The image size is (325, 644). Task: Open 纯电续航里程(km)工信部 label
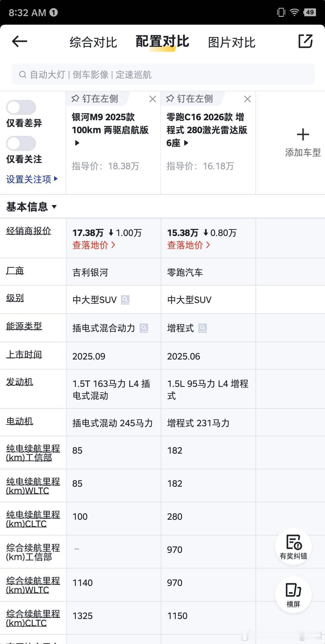click(33, 453)
